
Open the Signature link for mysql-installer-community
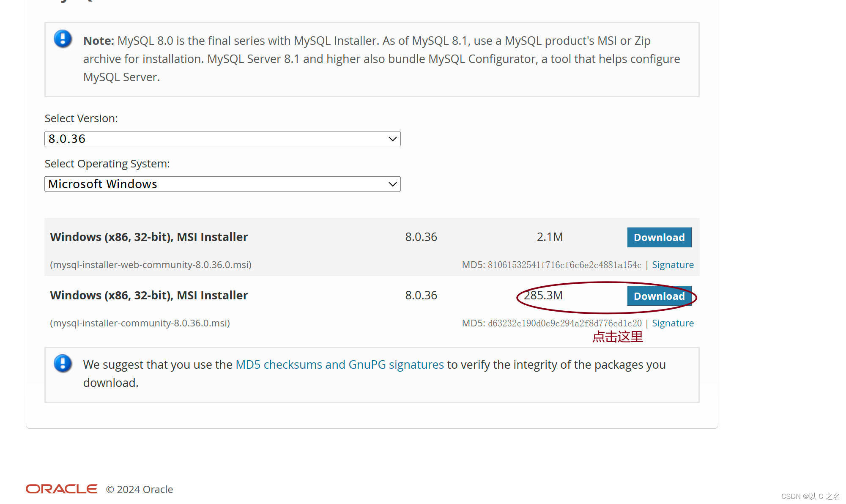tap(672, 323)
